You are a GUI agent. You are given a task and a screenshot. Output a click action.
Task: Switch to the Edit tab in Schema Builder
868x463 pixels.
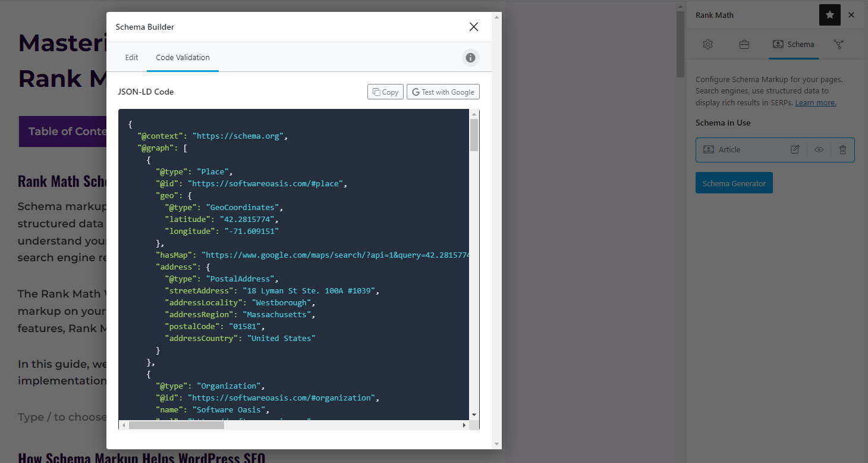(131, 57)
